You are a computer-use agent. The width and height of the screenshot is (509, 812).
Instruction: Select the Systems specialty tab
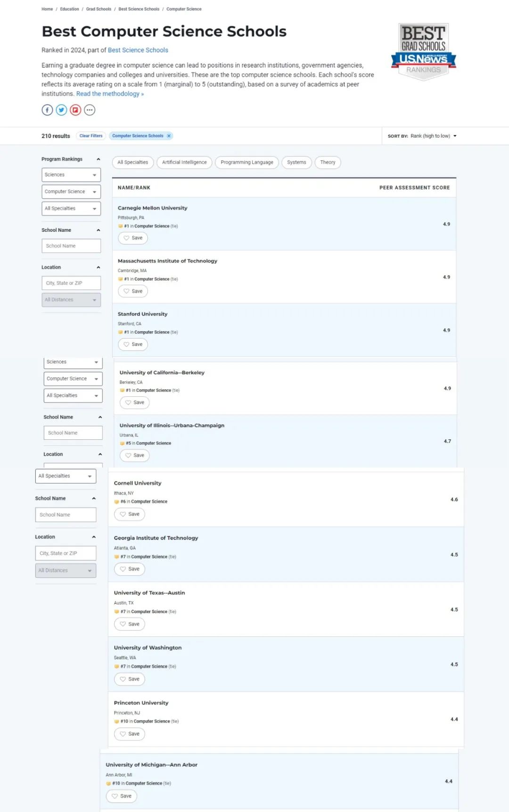tap(296, 163)
